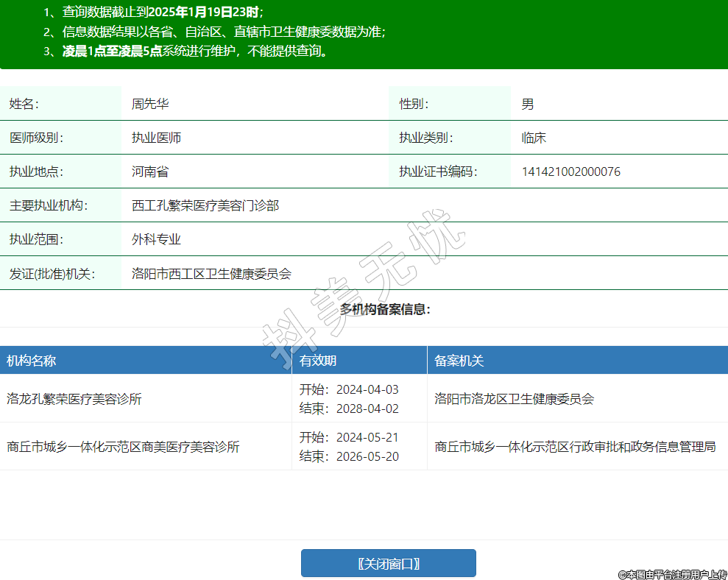This screenshot has width=728, height=580.
Task: Click the 多机构备案信息 section heading
Action: 384,309
